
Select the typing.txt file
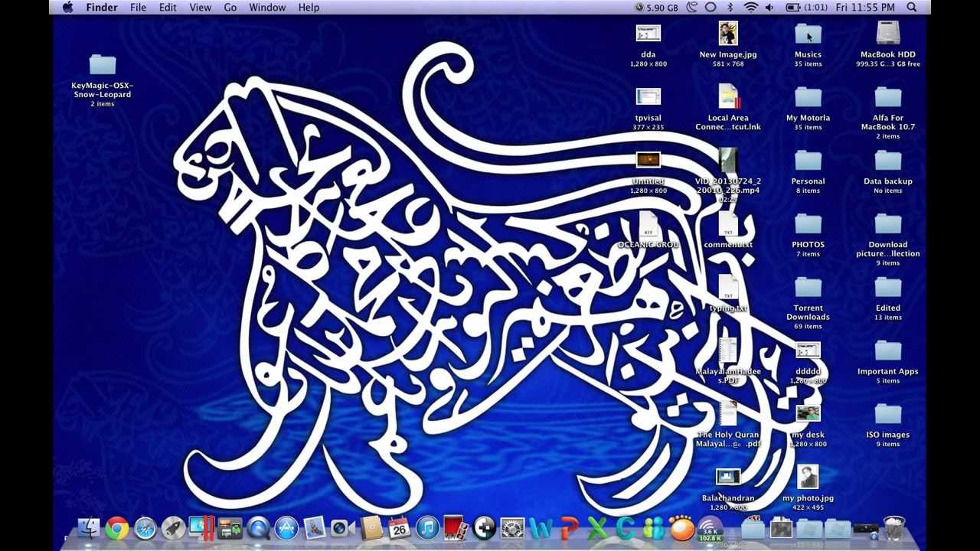coord(728,289)
